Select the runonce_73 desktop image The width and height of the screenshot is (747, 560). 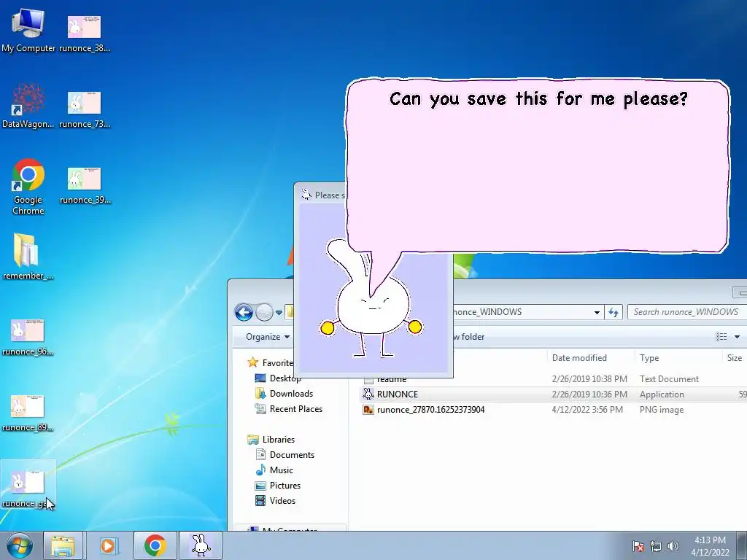click(85, 109)
